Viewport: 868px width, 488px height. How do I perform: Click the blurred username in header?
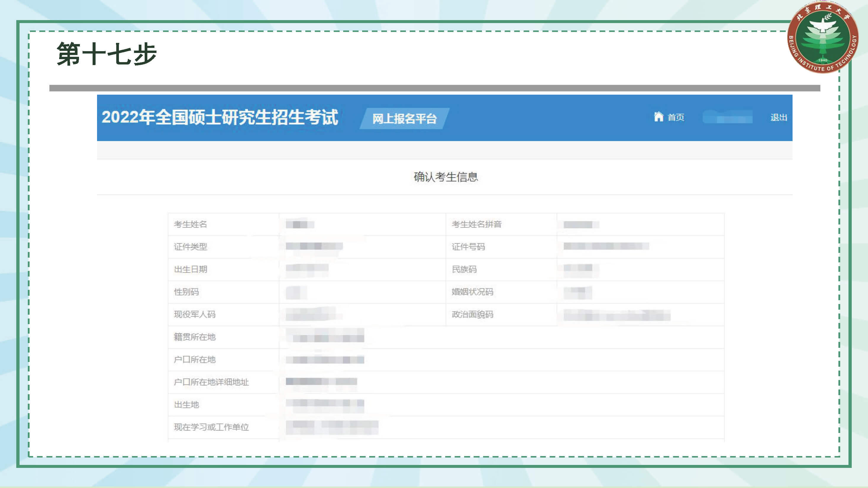click(x=727, y=117)
